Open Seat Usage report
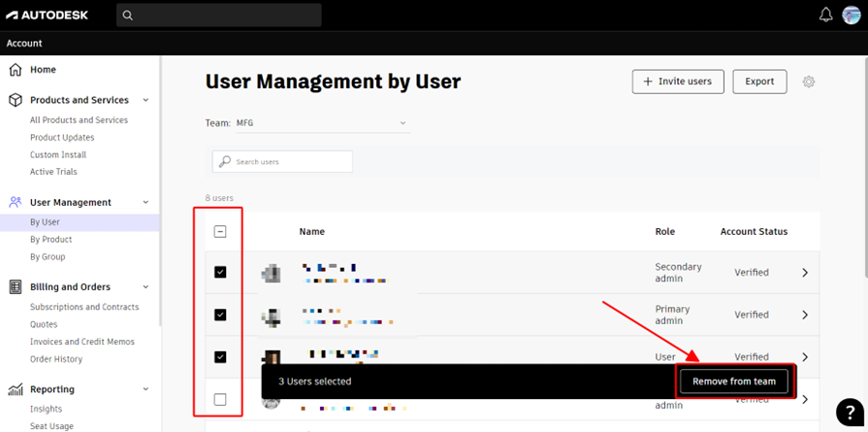The width and height of the screenshot is (868, 432). (51, 426)
